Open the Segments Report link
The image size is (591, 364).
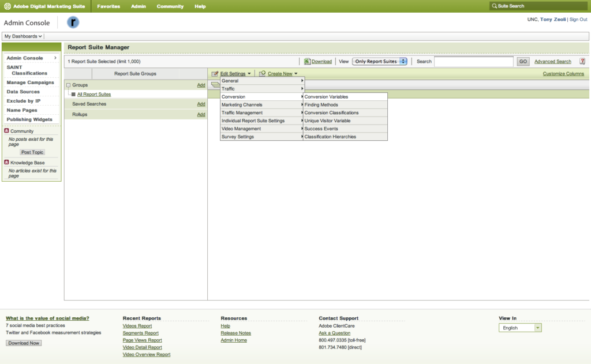click(141, 333)
